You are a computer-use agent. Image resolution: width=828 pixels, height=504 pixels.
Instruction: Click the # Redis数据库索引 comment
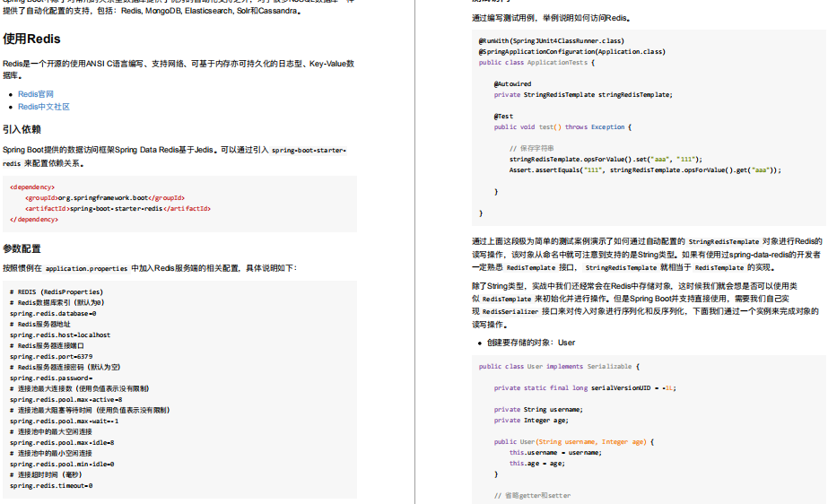coord(57,303)
